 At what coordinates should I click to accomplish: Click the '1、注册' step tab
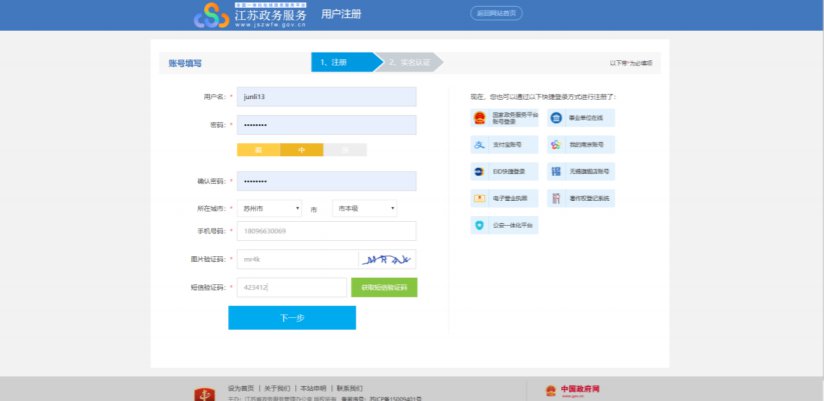342,62
